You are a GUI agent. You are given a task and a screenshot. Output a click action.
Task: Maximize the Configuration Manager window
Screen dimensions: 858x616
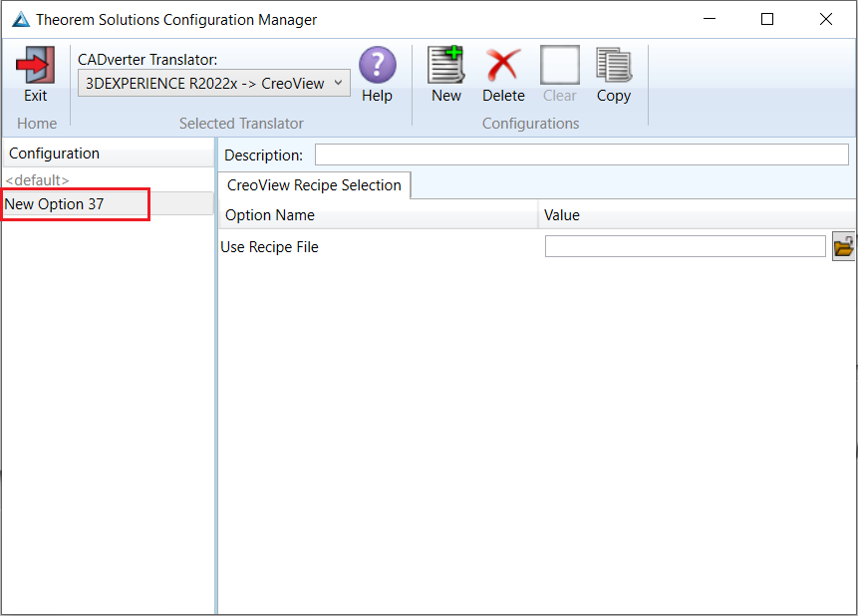(767, 19)
